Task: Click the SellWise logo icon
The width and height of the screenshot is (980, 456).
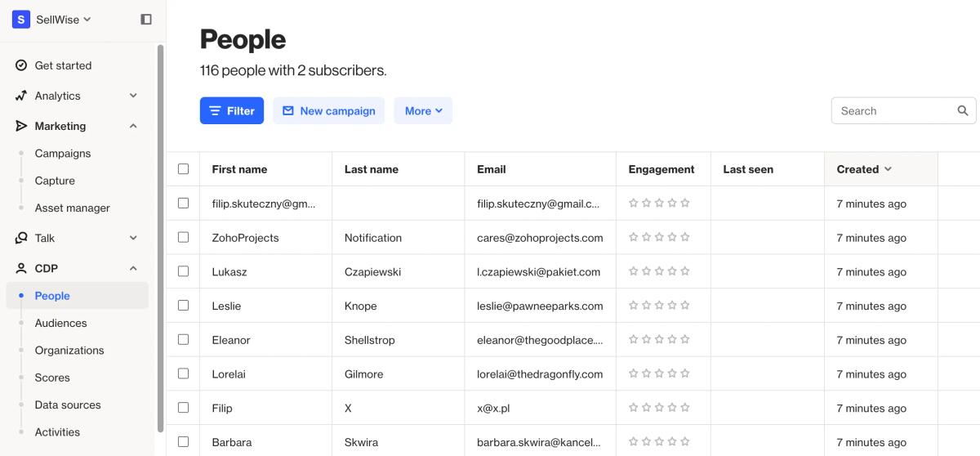Action: click(x=21, y=19)
